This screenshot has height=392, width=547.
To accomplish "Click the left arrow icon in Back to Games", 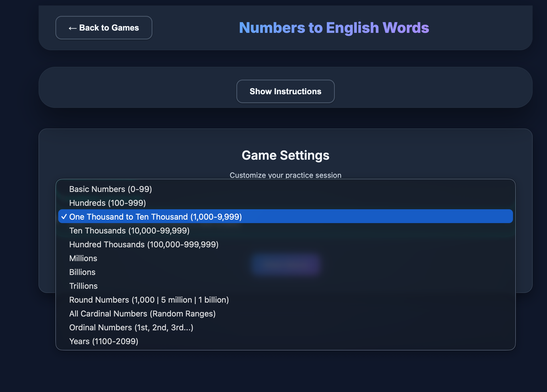I will point(72,28).
